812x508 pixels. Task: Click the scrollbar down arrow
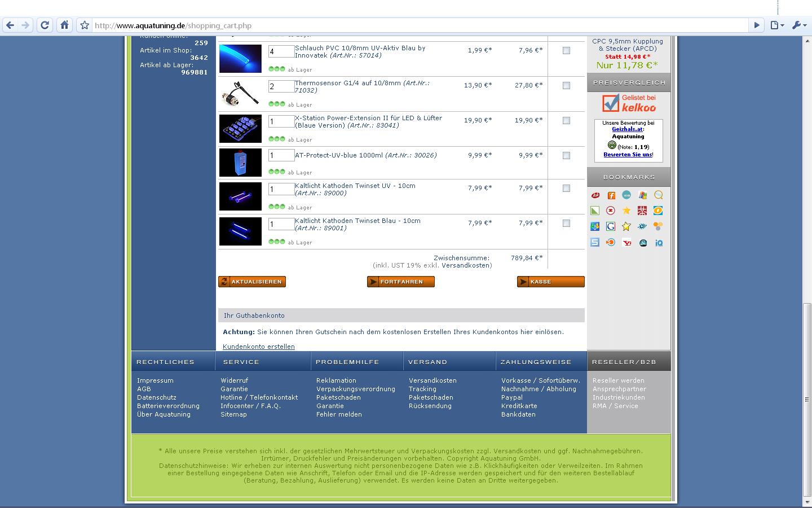point(807,502)
